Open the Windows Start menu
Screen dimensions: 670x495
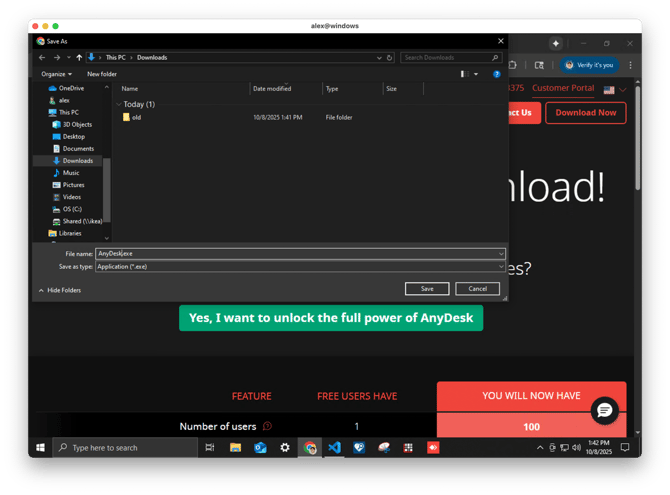(x=41, y=448)
